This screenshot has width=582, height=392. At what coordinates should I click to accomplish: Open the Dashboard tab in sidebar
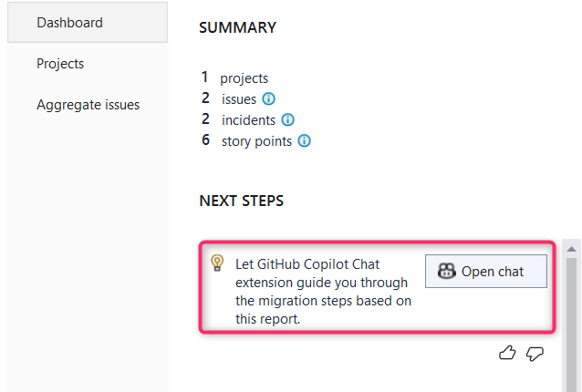88,23
